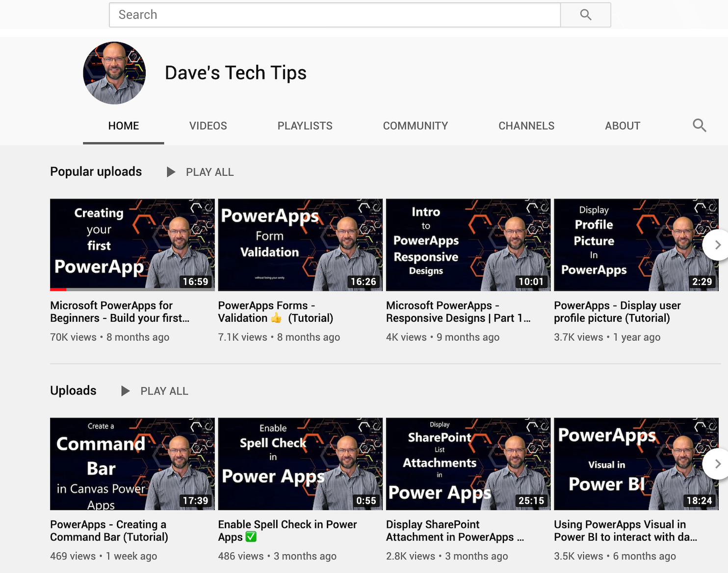The width and height of the screenshot is (728, 573).
Task: Open the Enable Spell Check in Power Apps thumbnail
Action: pyautogui.click(x=300, y=464)
